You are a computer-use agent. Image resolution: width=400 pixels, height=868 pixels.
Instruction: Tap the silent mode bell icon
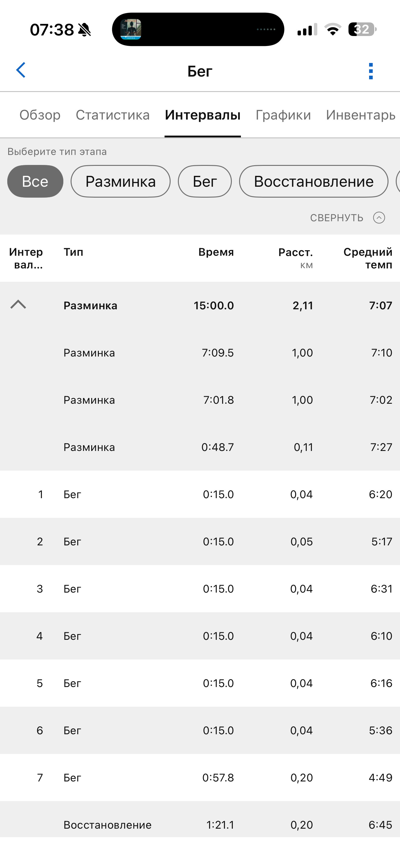tap(84, 30)
